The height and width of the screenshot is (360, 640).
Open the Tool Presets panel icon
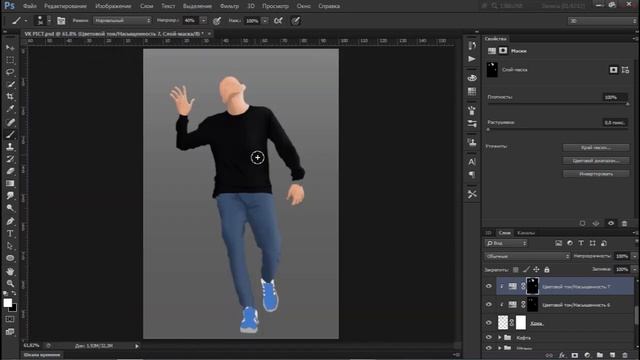(x=472, y=194)
